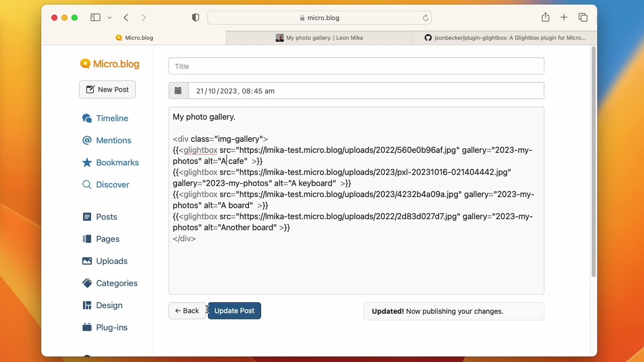644x362 pixels.
Task: Click the Safari Share icon
Action: point(545,18)
